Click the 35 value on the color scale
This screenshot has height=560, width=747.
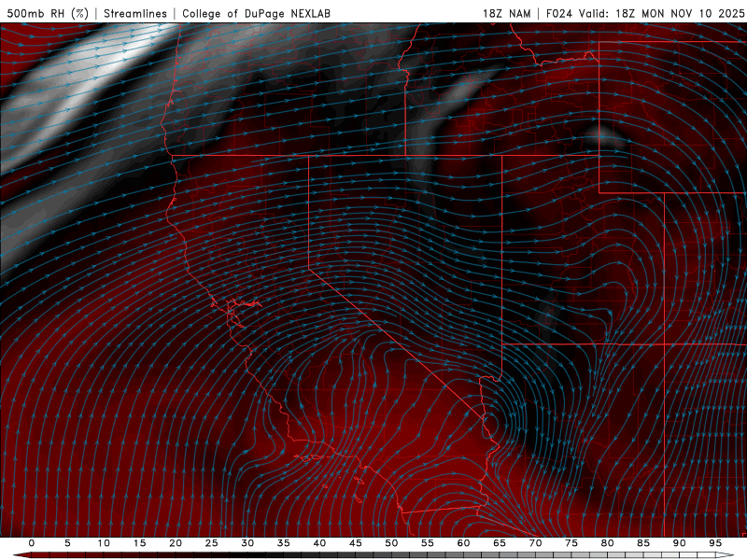tap(284, 543)
